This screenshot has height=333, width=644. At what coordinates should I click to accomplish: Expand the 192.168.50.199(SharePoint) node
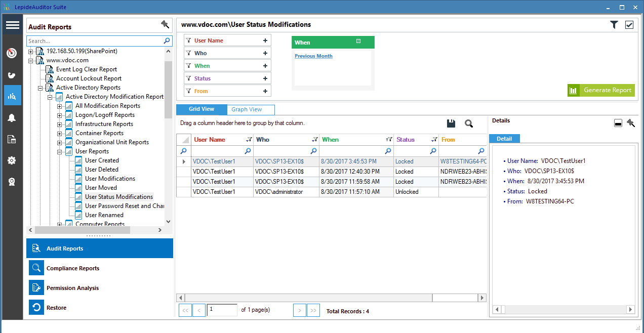point(31,51)
